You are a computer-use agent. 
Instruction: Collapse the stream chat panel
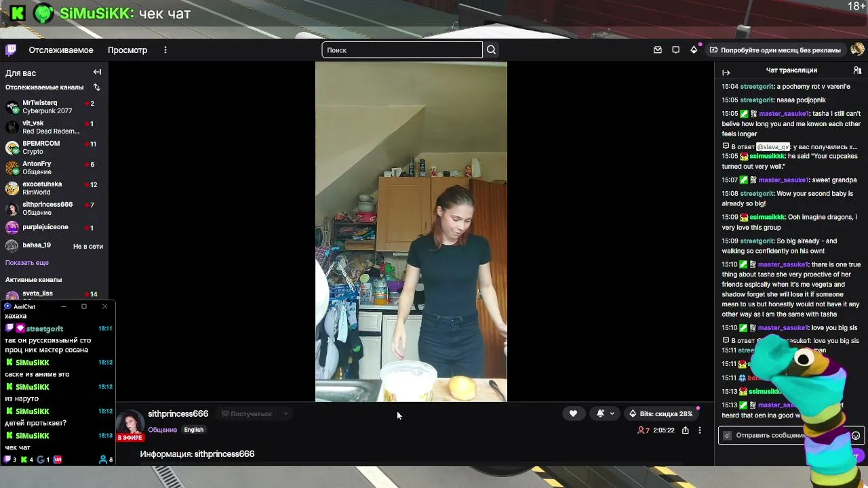click(726, 73)
